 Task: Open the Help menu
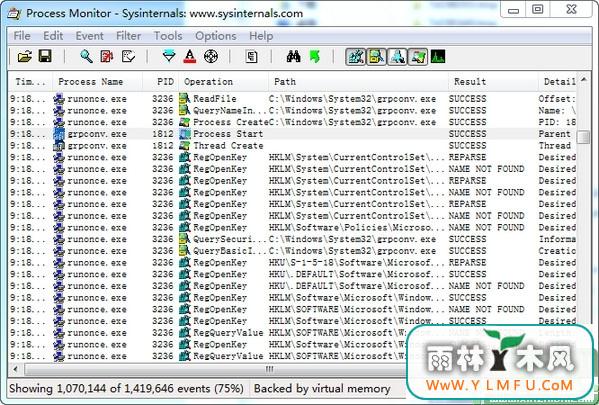[261, 36]
